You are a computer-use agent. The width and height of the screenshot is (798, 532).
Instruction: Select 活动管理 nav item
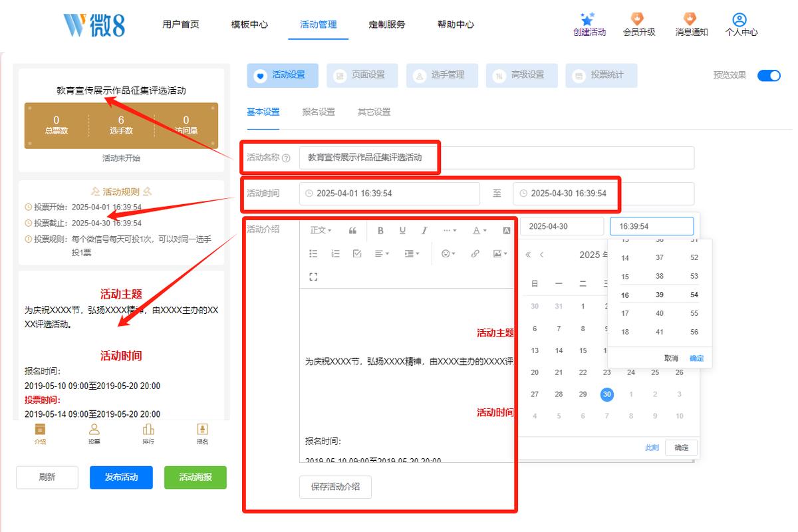click(x=319, y=25)
